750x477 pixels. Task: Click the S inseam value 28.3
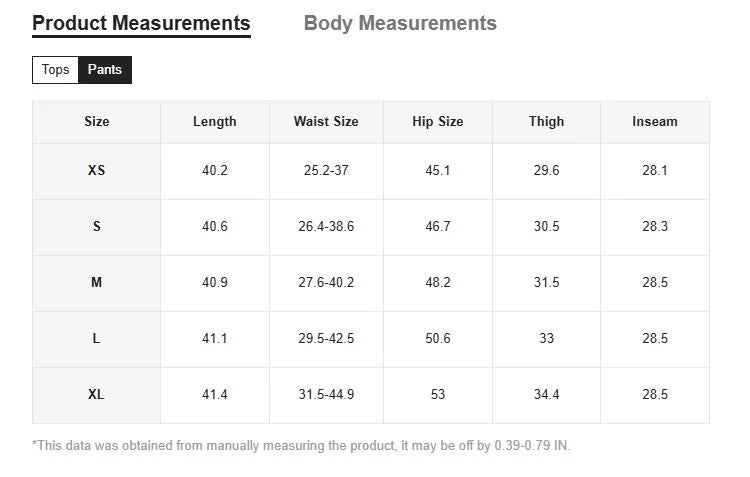point(655,227)
